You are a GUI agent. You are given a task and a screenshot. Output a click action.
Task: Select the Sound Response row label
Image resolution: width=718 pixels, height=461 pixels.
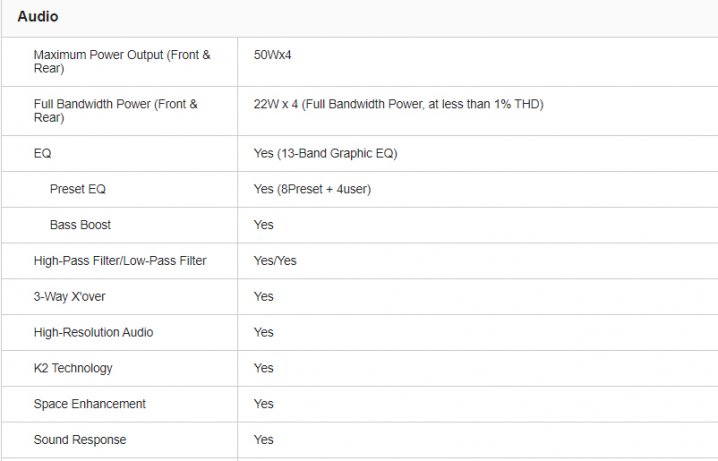80,439
